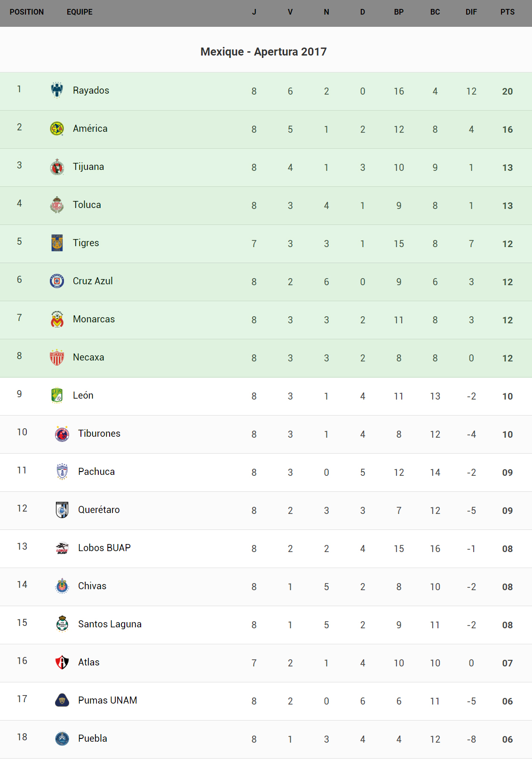Click the Cruz Azul crest icon
The width and height of the screenshot is (532, 761).
coord(57,281)
